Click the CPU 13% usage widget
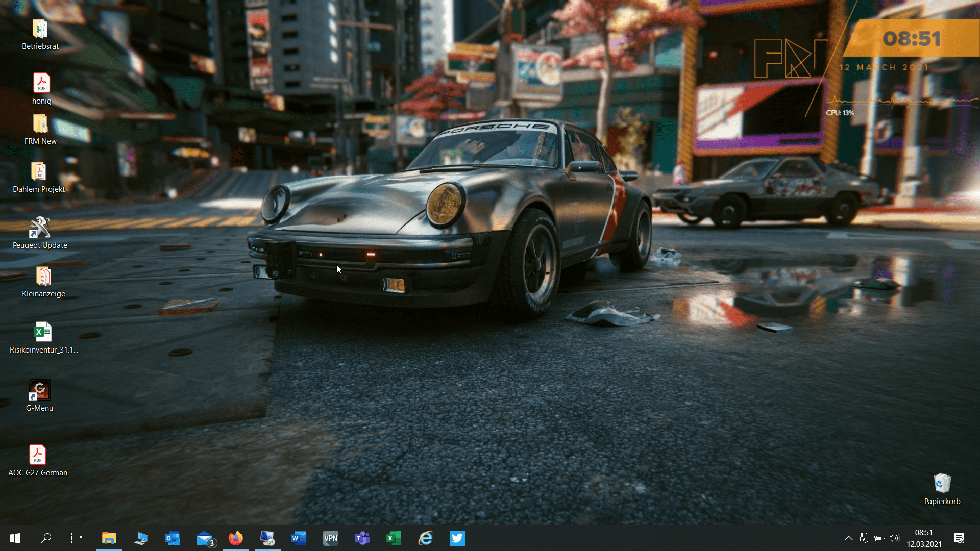The height and width of the screenshot is (551, 980). [x=840, y=113]
